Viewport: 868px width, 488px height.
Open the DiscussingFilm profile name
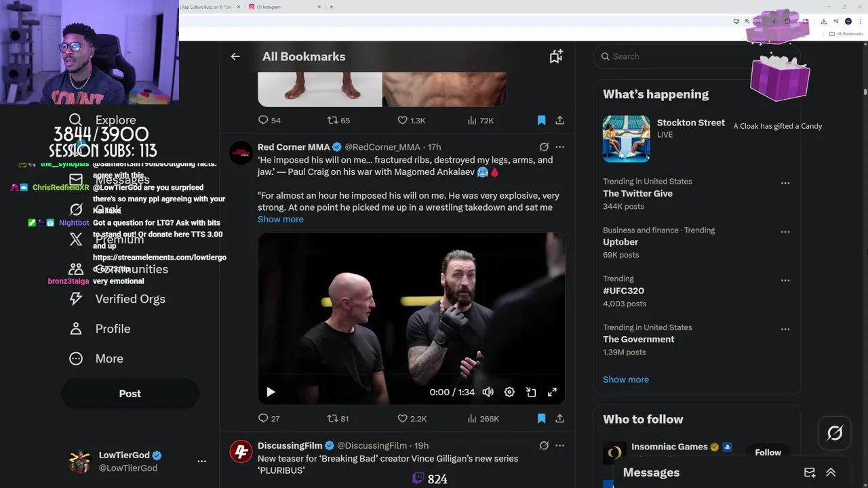[x=290, y=445]
